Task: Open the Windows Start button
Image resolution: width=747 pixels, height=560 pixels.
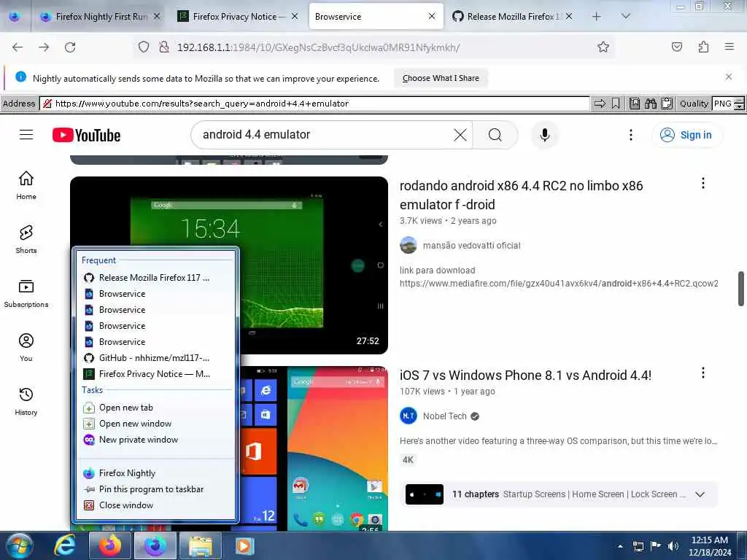Action: click(x=19, y=545)
